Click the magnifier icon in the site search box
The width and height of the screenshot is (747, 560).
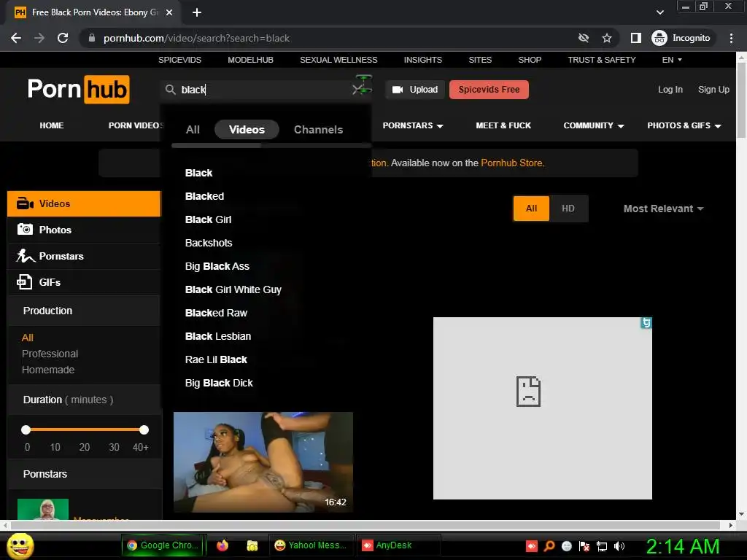(170, 90)
